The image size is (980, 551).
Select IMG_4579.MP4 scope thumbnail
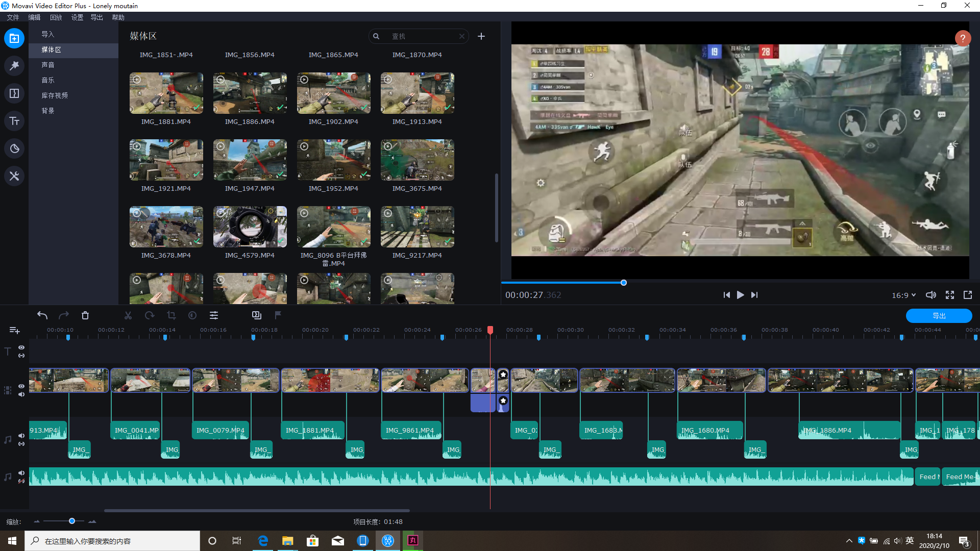250,227
